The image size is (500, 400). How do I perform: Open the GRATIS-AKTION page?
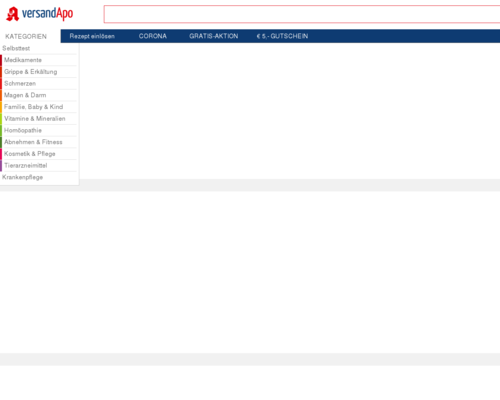[214, 36]
